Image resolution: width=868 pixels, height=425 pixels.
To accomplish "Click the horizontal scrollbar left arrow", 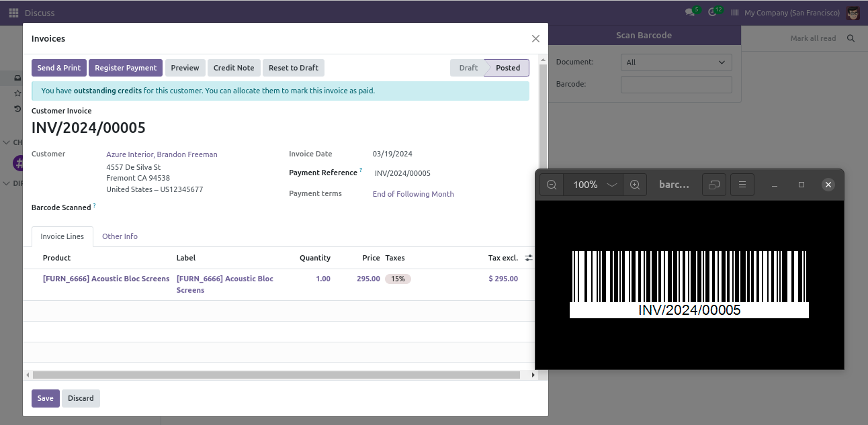I will 27,375.
